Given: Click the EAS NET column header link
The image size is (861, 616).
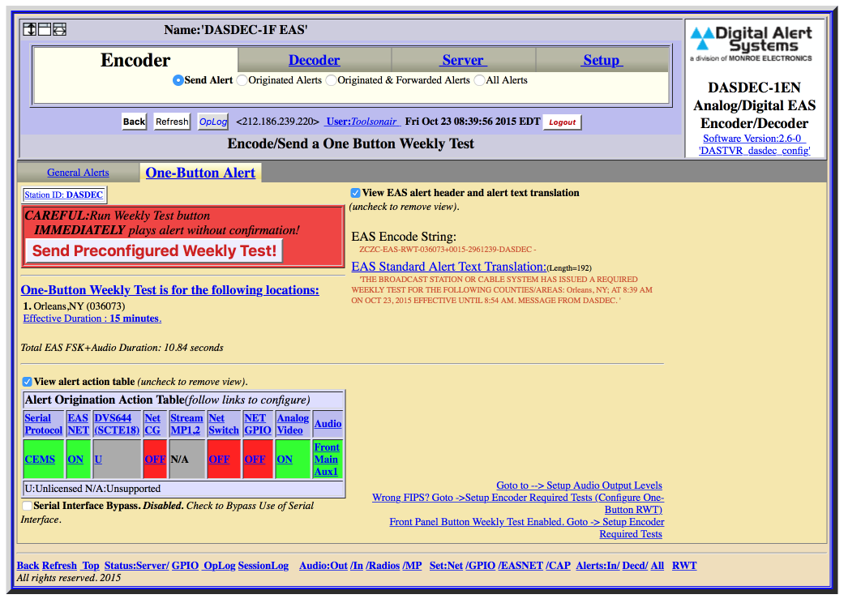Looking at the screenshot, I should (78, 425).
